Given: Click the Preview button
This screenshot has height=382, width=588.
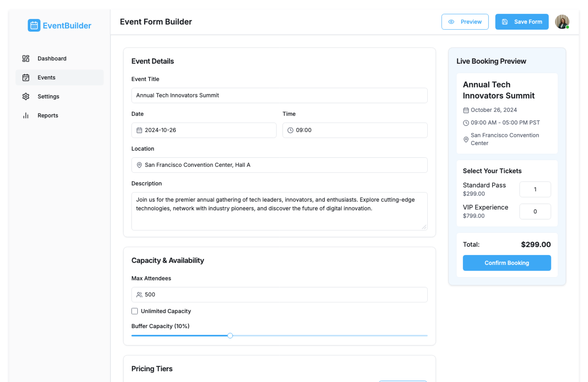Looking at the screenshot, I should [465, 22].
